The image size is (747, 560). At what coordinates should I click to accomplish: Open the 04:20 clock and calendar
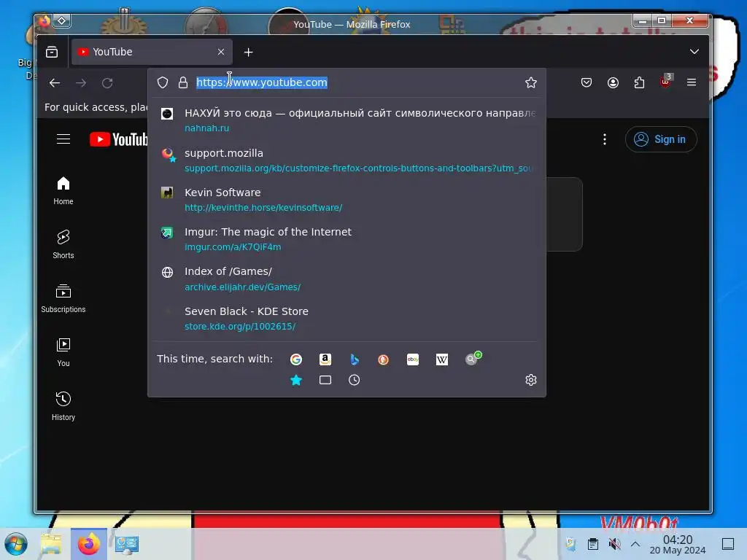678,544
